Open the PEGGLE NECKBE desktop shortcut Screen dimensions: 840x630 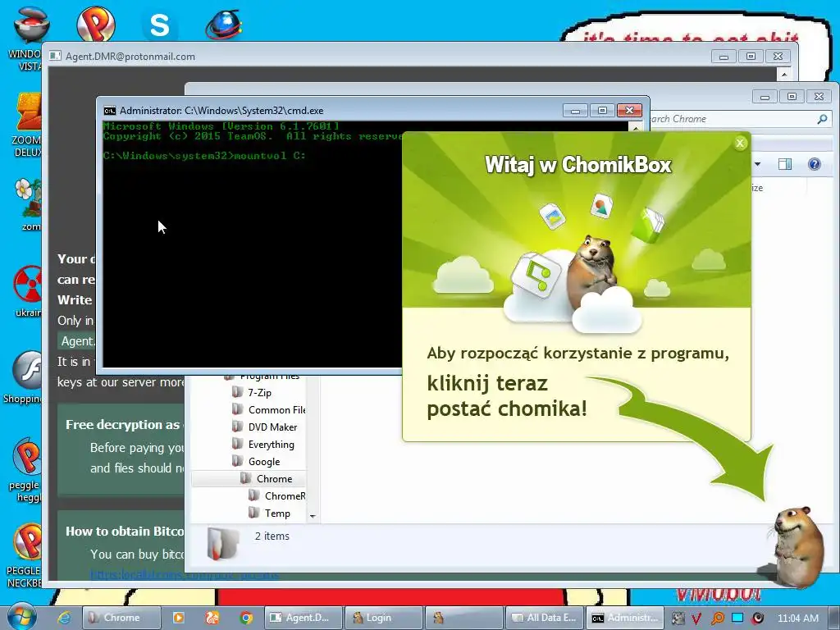[25, 556]
